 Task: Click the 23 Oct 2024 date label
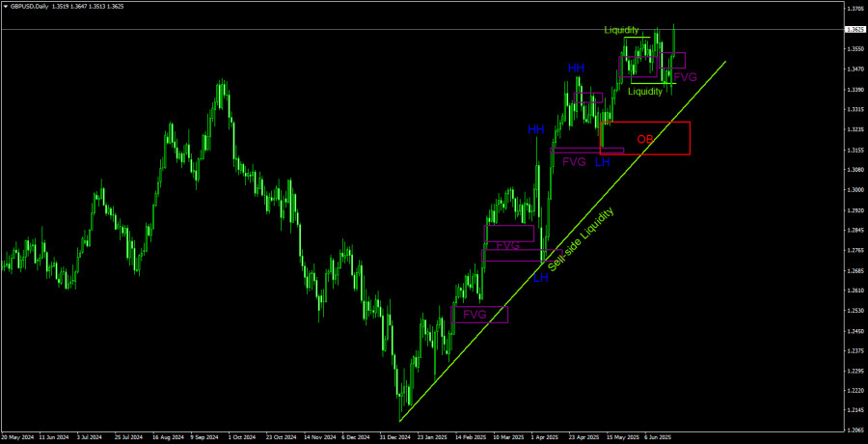click(281, 437)
